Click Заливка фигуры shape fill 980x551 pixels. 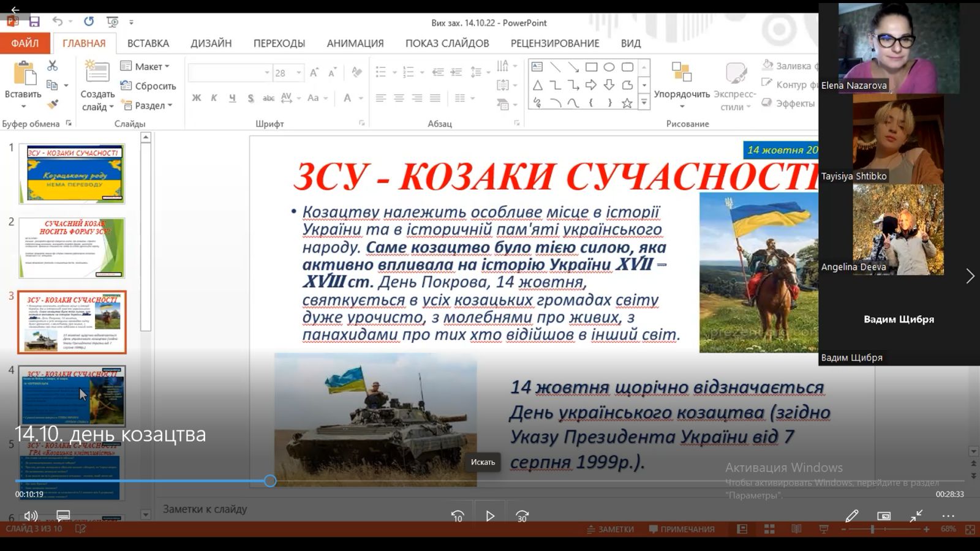point(789,66)
